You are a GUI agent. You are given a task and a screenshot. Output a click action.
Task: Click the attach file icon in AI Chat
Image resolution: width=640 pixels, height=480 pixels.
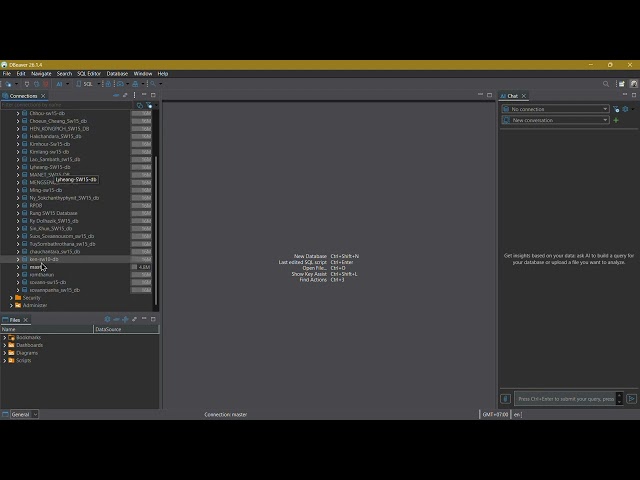tap(505, 399)
